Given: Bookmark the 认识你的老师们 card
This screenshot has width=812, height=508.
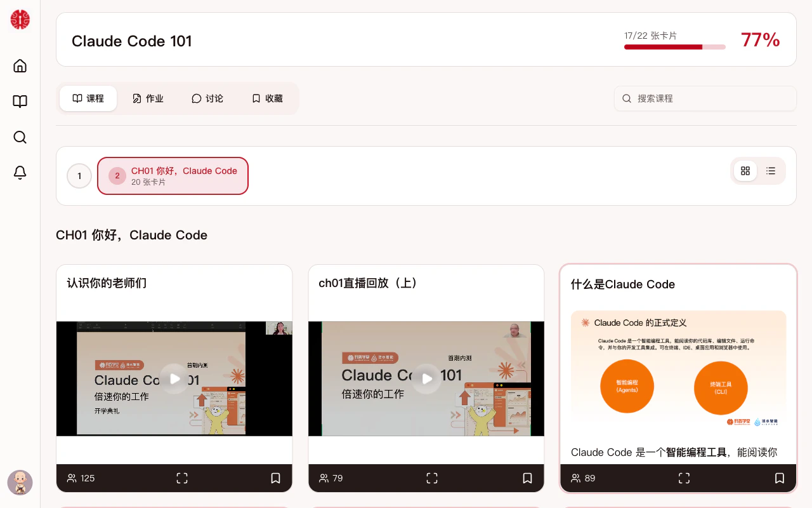Looking at the screenshot, I should point(275,478).
